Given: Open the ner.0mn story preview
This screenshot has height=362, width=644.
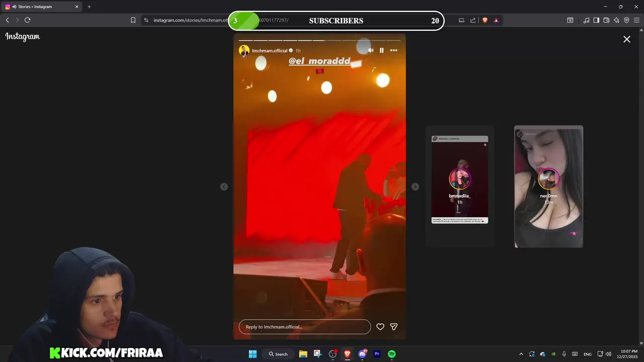Looking at the screenshot, I should (x=548, y=187).
